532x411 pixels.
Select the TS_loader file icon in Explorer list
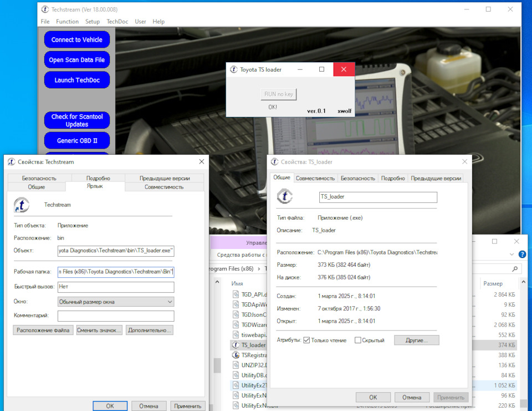click(x=236, y=345)
